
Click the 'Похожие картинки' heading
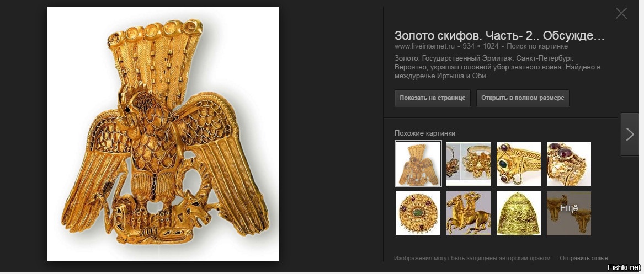425,133
